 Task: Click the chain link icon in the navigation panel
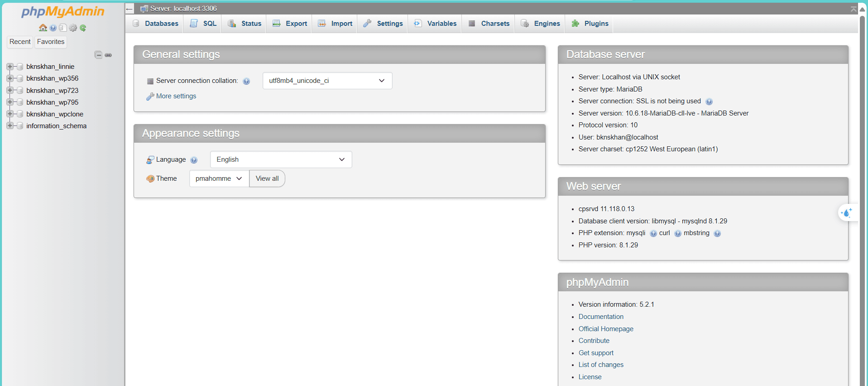click(x=108, y=55)
